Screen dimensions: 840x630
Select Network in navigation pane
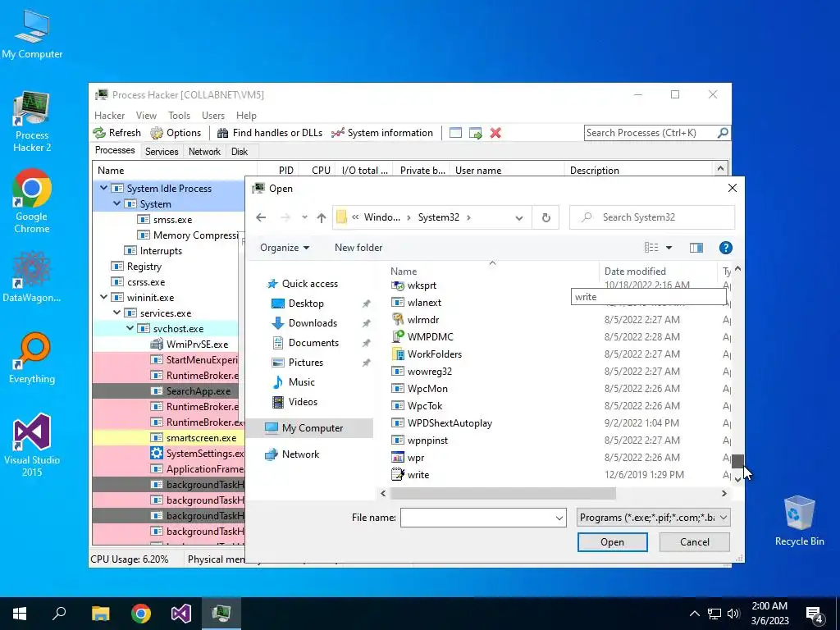tap(300, 454)
